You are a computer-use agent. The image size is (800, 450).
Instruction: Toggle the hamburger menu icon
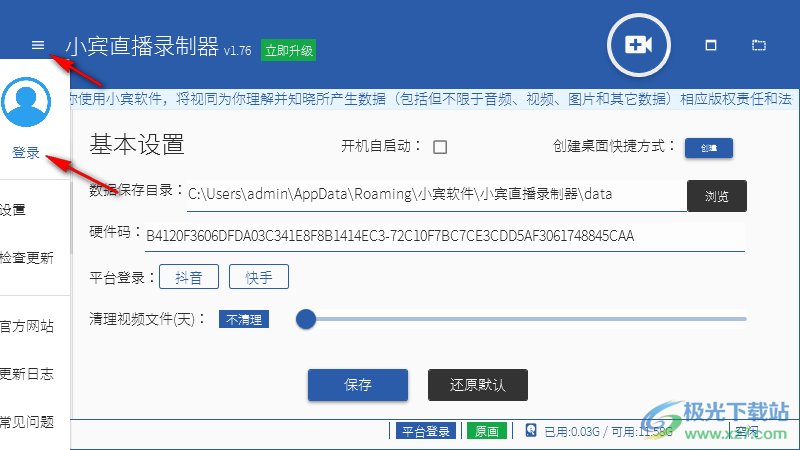pos(38,45)
